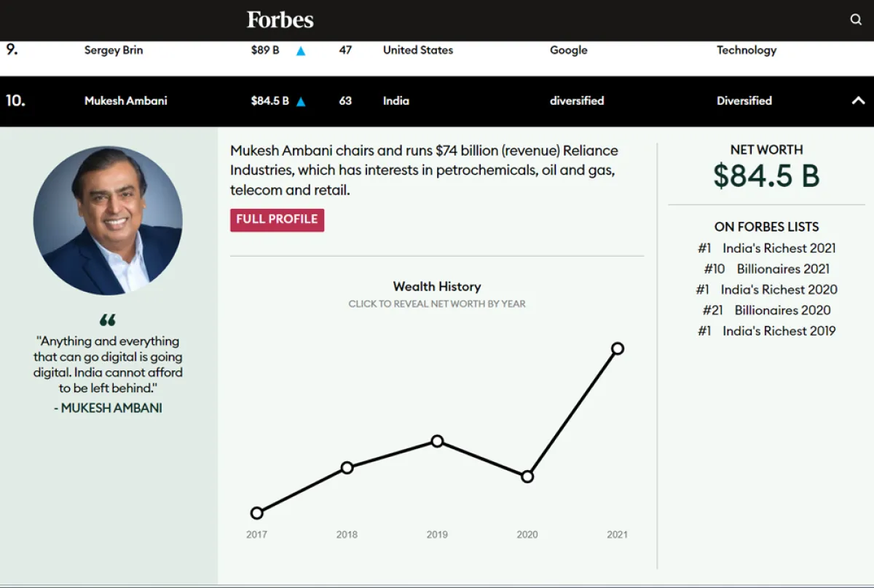Click Mukesh Ambani's circular portrait photo
The image size is (874, 588).
pos(108,220)
